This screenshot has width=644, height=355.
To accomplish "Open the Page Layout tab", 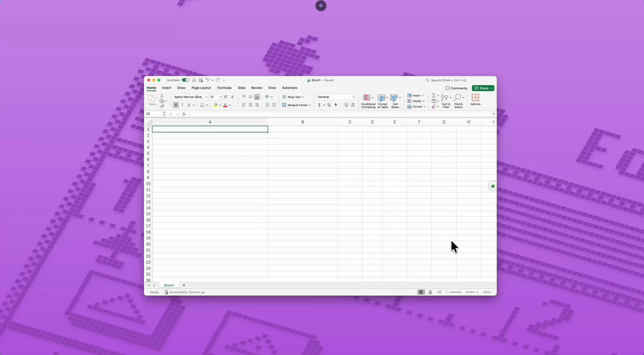I will 201,88.
